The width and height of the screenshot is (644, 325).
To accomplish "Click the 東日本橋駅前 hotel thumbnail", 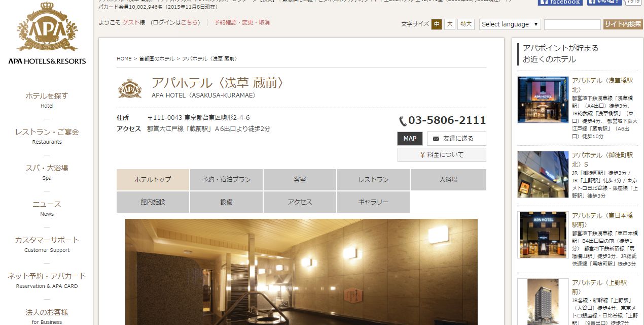I will (x=543, y=235).
